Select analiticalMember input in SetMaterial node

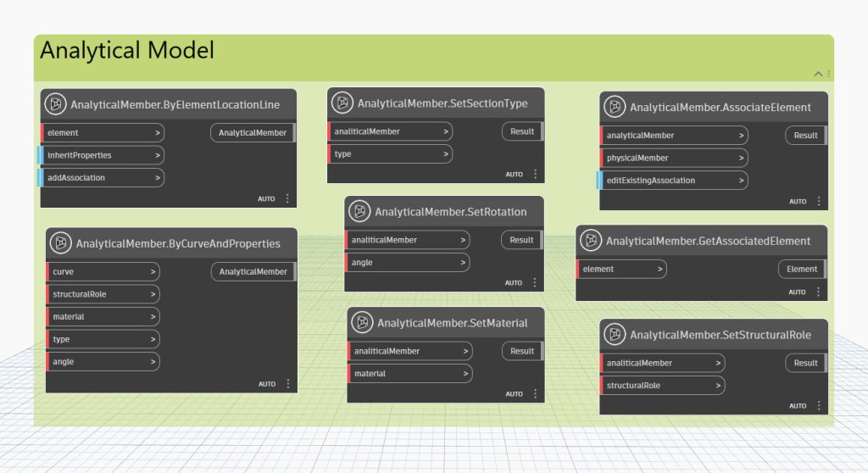click(x=410, y=351)
